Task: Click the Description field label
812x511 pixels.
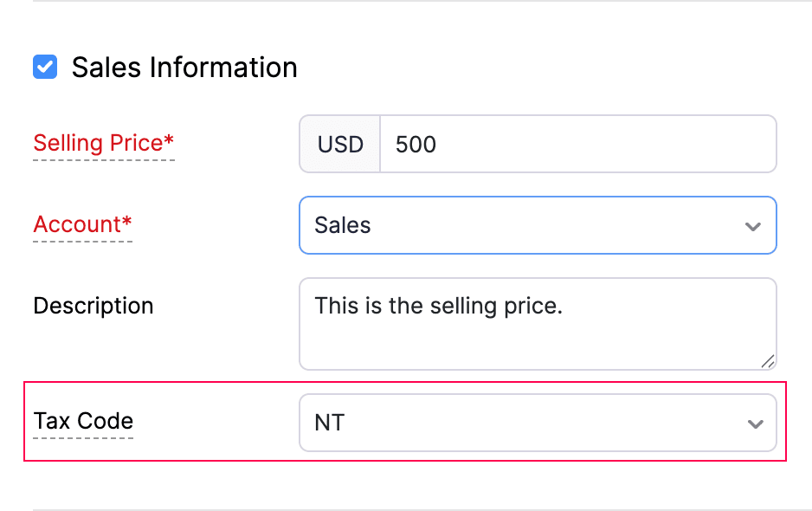Action: pyautogui.click(x=93, y=306)
